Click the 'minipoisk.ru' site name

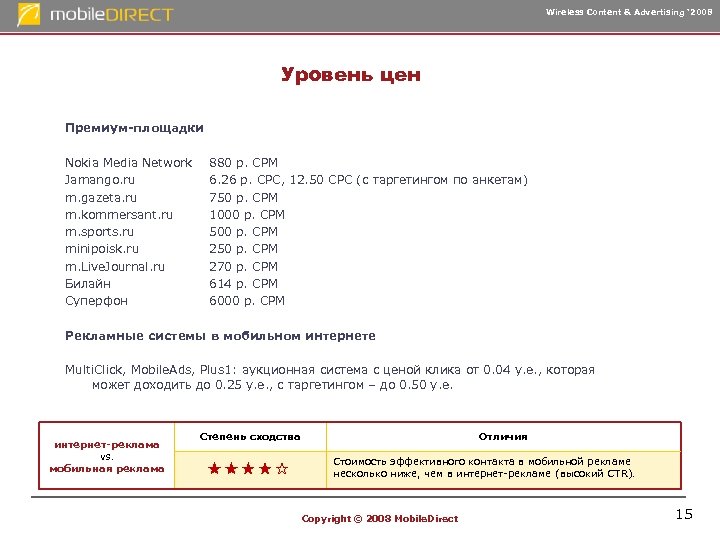[102, 249]
